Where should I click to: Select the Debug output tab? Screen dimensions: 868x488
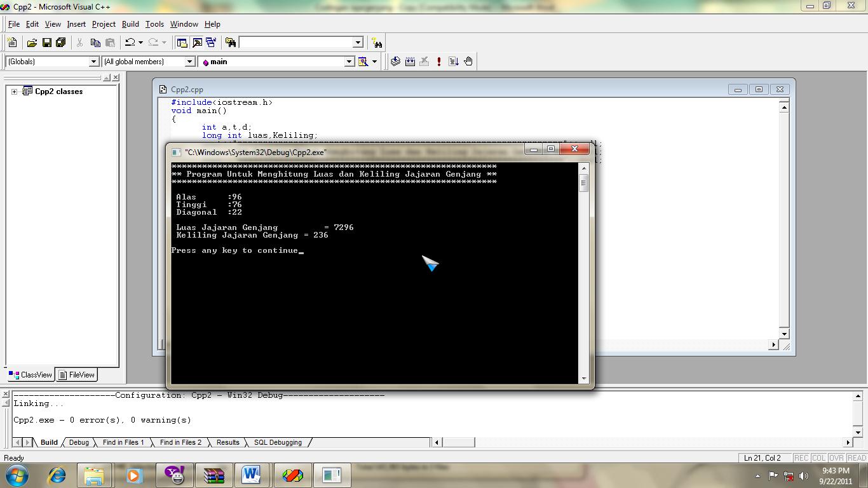click(x=79, y=442)
